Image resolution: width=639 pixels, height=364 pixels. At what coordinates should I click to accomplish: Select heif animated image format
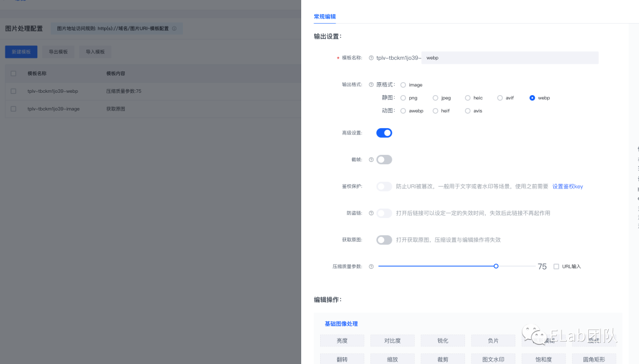(435, 110)
